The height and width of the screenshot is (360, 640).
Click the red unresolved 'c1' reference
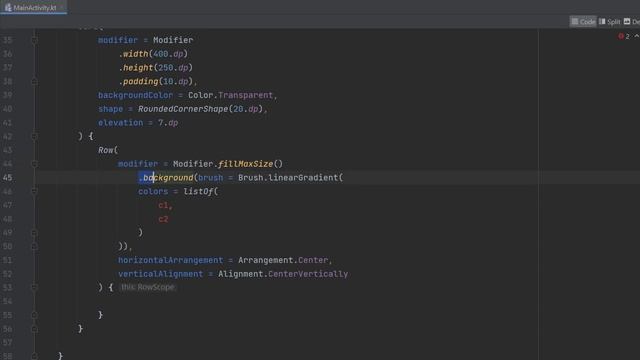click(x=163, y=205)
